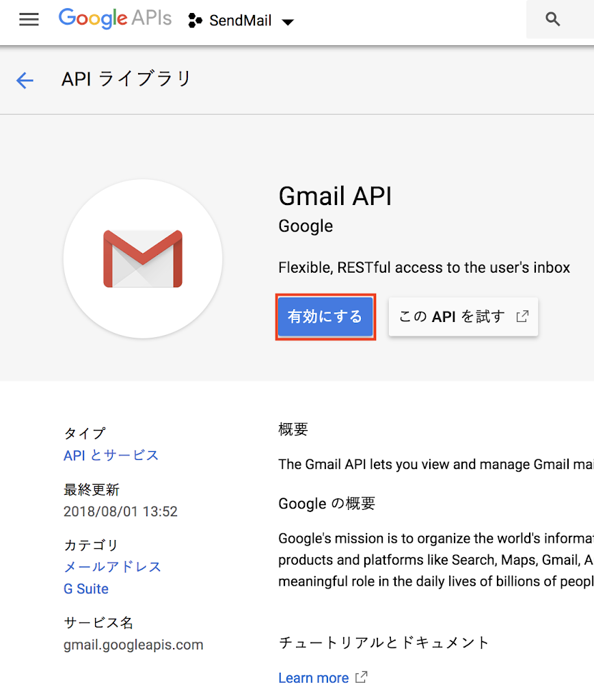Click the search magnifier icon
594x700 pixels.
pyautogui.click(x=552, y=19)
